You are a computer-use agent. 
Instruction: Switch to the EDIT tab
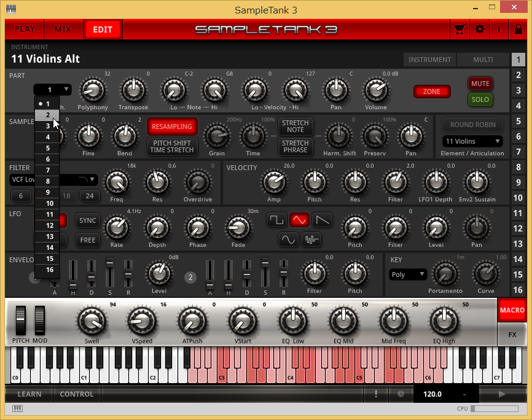(103, 29)
